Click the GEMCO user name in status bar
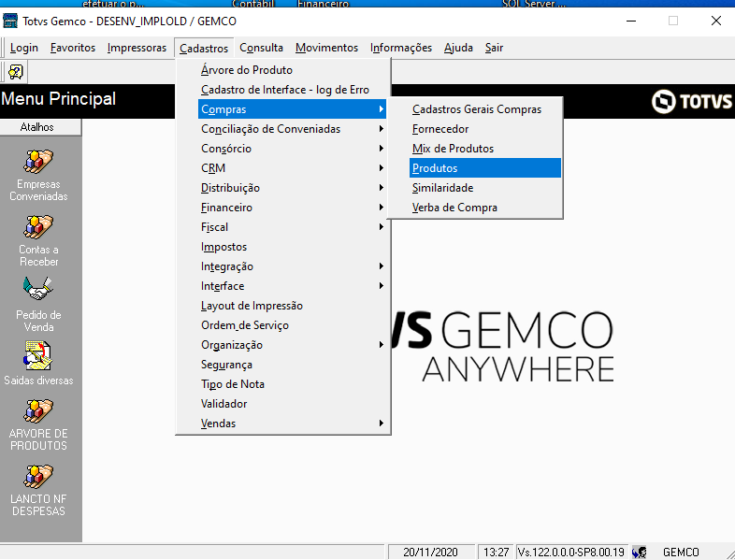Screen dimensions: 735x560 pyautogui.click(x=681, y=552)
